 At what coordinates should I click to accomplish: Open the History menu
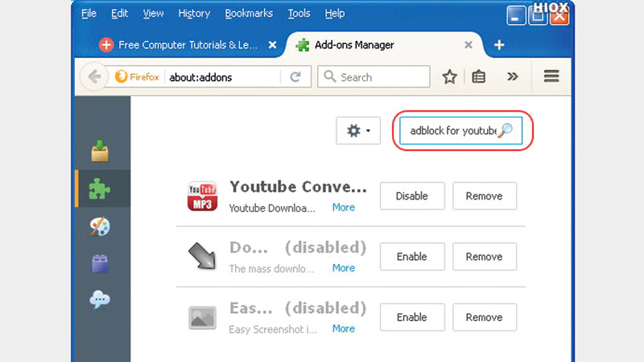click(x=195, y=14)
